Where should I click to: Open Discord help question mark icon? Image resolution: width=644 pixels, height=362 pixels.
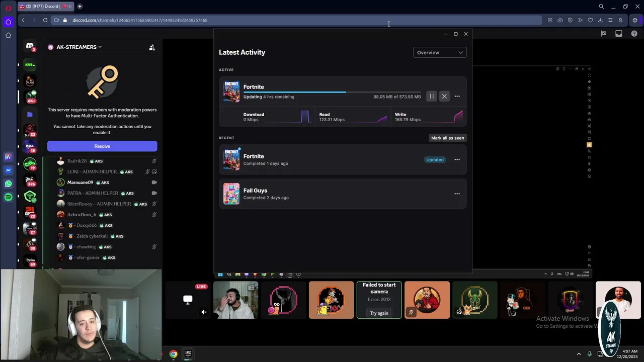634,34
